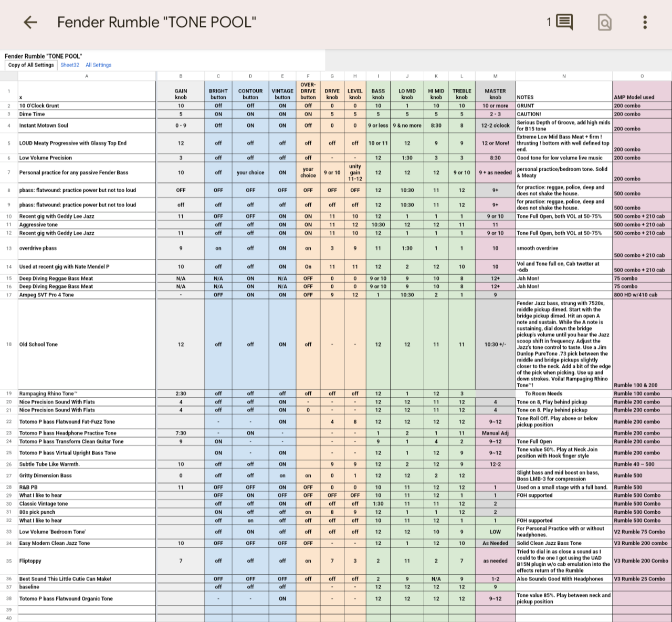Screen dimensions: 672x622
Task: Select the Ampeg SVT Pro 4 Tone cell
Action: click(x=87, y=295)
